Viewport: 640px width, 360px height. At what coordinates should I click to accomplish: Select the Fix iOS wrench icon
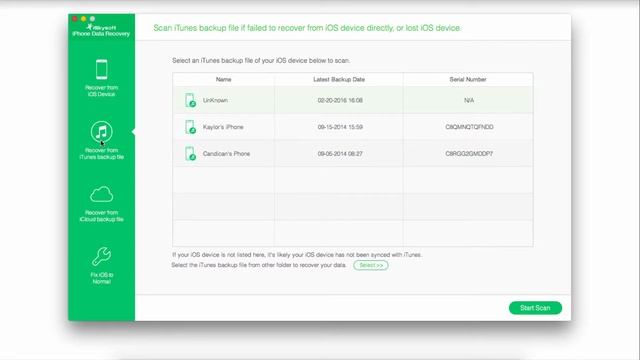(102, 257)
